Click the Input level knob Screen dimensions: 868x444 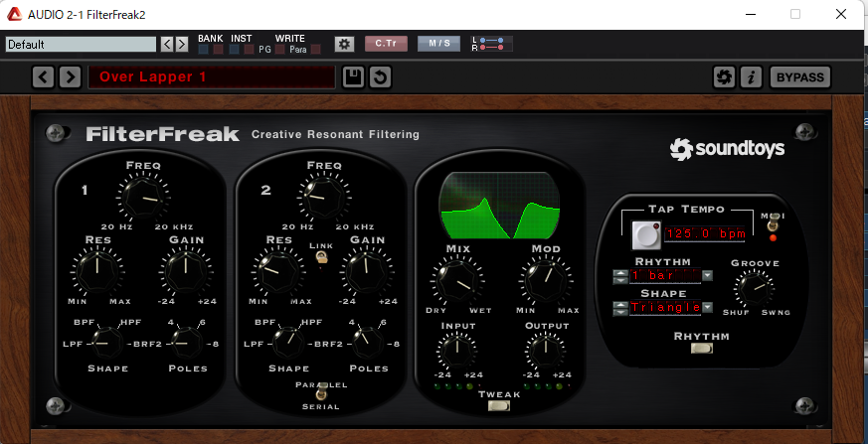click(x=457, y=351)
